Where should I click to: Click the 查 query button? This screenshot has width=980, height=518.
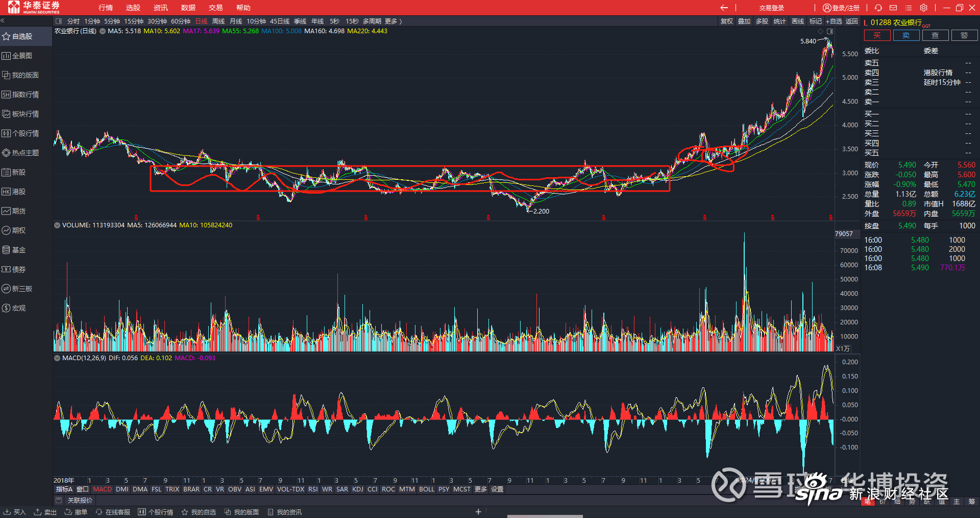pyautogui.click(x=935, y=35)
